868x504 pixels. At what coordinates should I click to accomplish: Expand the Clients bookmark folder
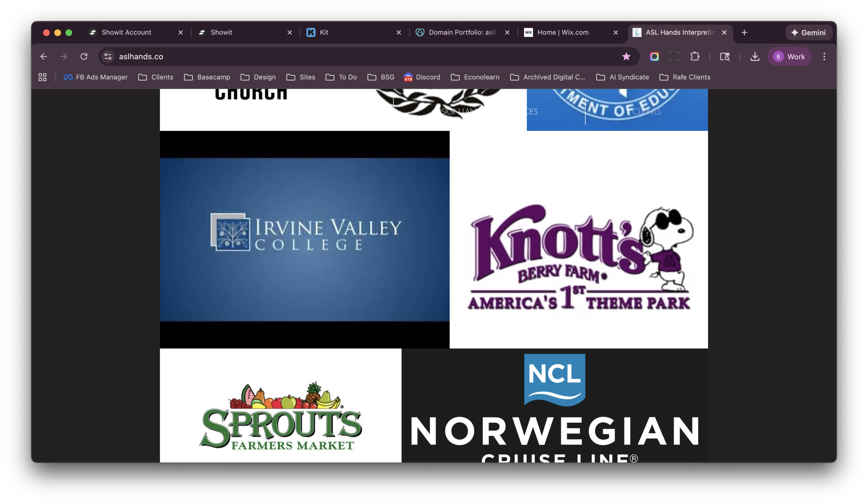[156, 77]
